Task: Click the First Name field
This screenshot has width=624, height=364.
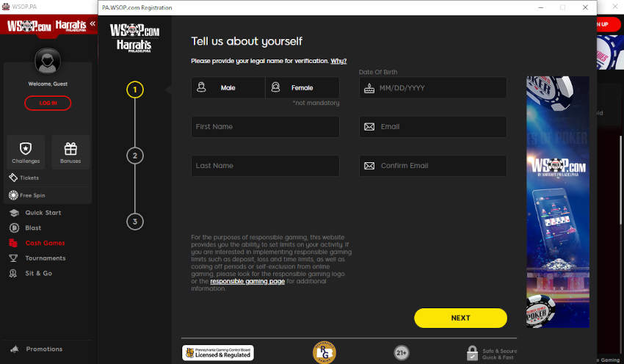Action: tap(266, 126)
